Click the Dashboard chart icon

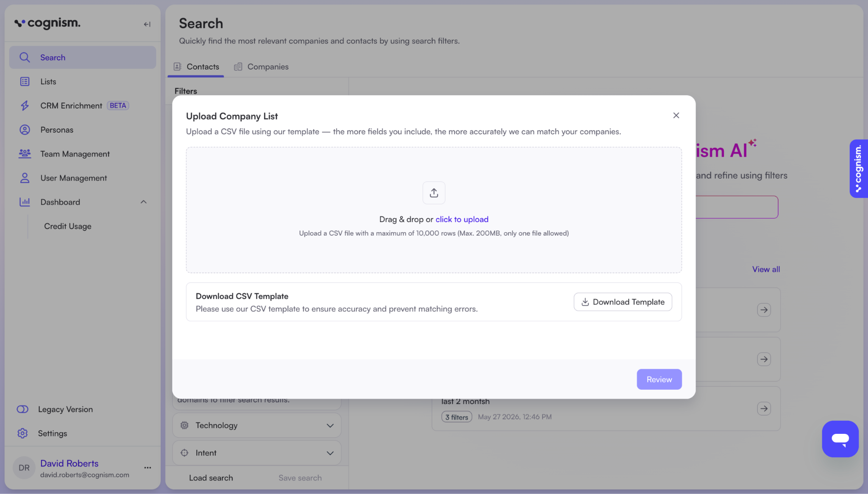pyautogui.click(x=25, y=202)
